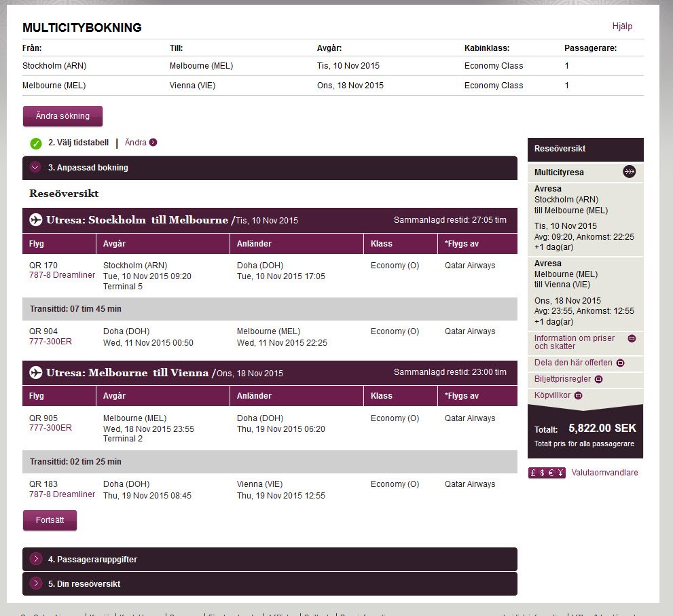Click the currency symbols icon for Valutaomvandlare
The height and width of the screenshot is (616, 673).
tap(547, 473)
